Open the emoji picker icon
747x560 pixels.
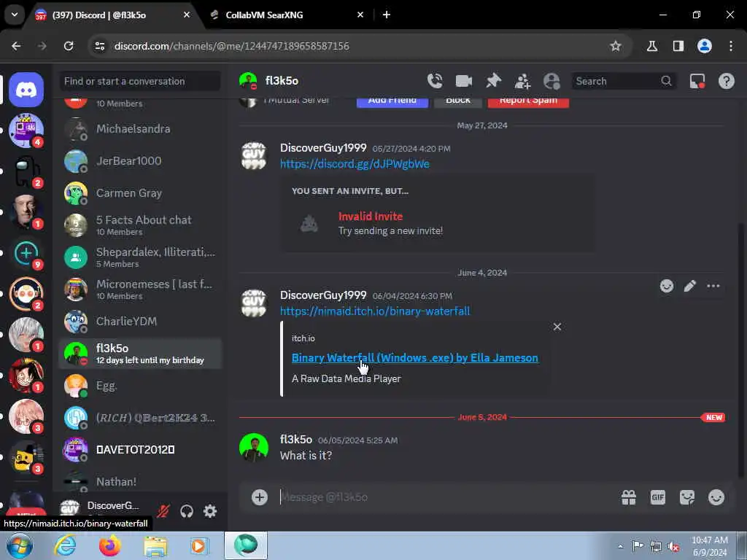pos(716,497)
